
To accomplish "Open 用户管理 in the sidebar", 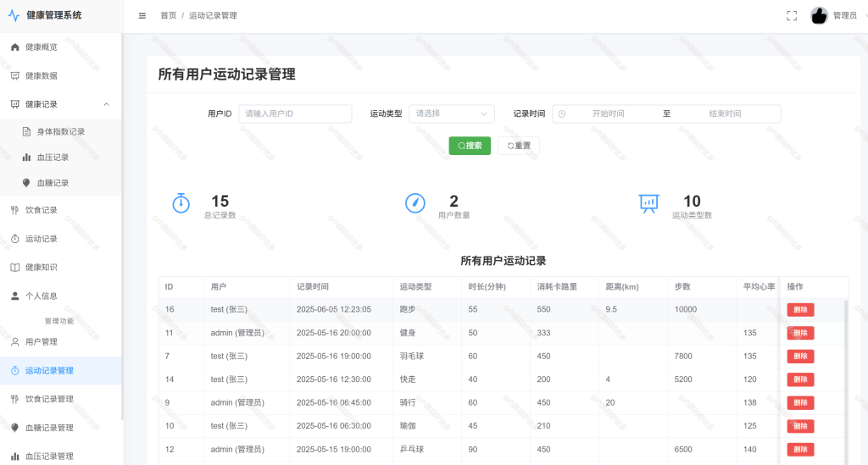I will (61, 341).
